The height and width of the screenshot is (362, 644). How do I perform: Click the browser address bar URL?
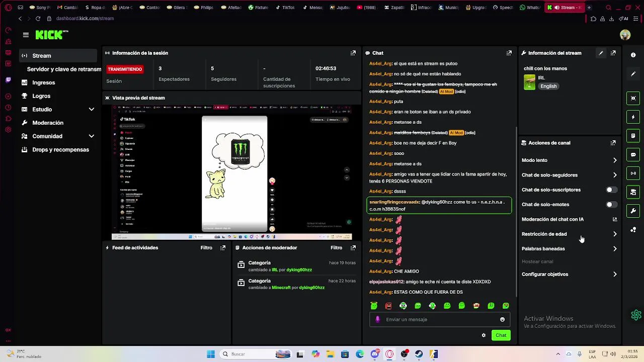coord(85,19)
